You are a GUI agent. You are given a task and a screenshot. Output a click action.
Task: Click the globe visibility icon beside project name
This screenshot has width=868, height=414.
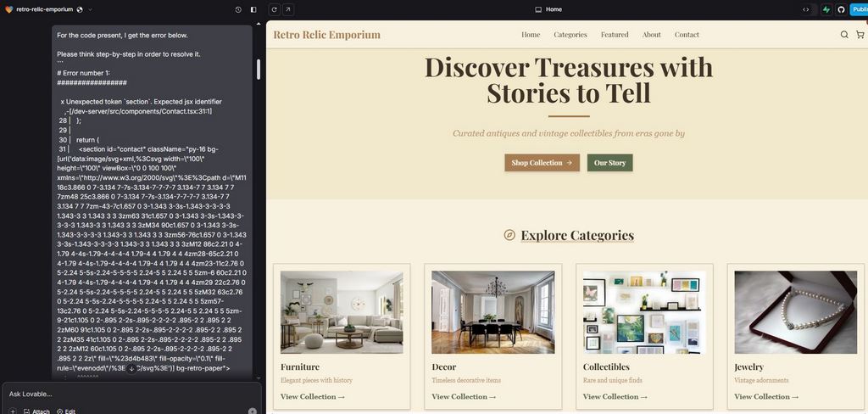80,9
